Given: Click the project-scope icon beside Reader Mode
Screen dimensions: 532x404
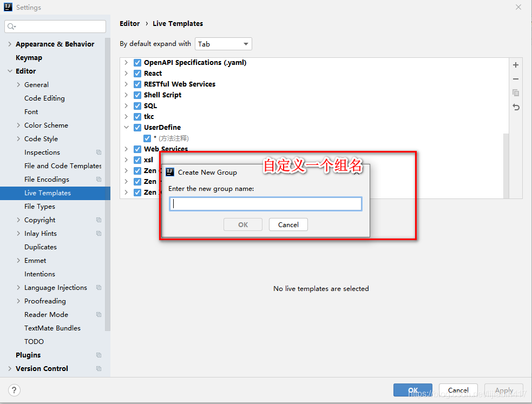Looking at the screenshot, I should 98,315.
